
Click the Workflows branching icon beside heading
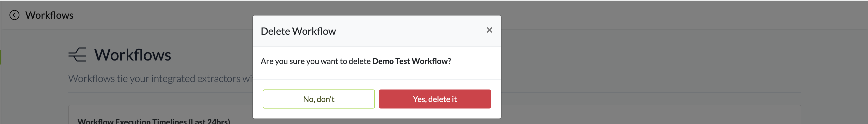tap(77, 55)
